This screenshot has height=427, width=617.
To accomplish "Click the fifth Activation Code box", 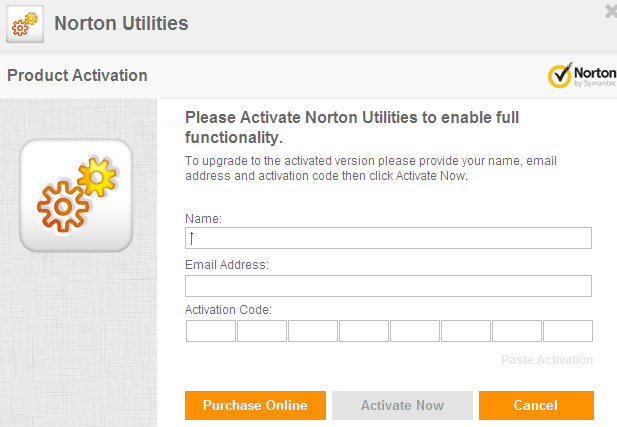I will 415,331.
